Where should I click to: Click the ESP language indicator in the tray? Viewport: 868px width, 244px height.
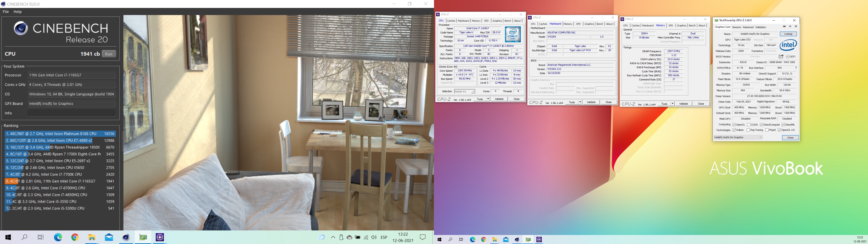[384, 237]
